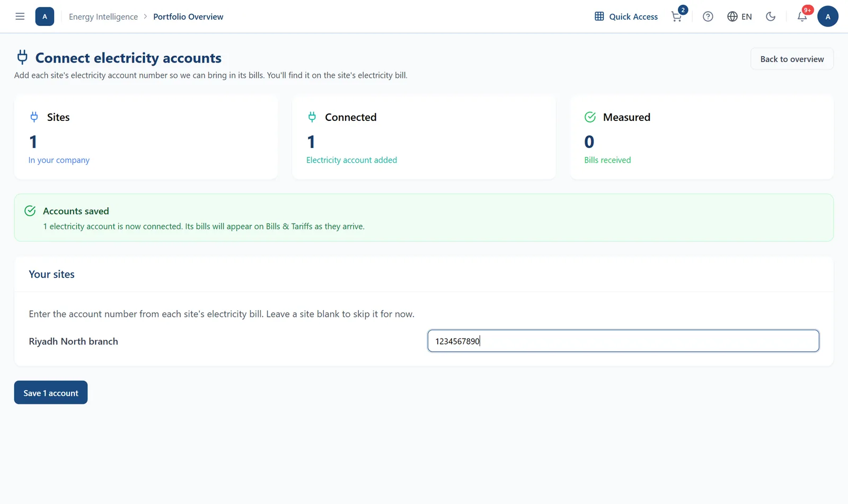
Task: Click 'Bills received' text
Action: click(x=607, y=160)
